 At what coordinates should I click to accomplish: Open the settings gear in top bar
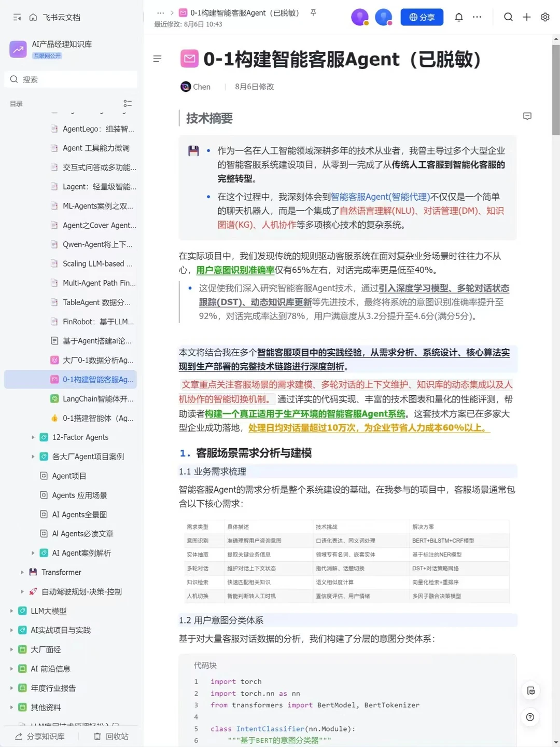click(544, 17)
